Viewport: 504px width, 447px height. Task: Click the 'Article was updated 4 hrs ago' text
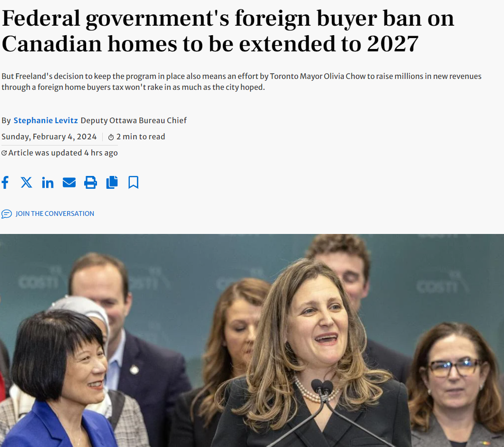(63, 153)
